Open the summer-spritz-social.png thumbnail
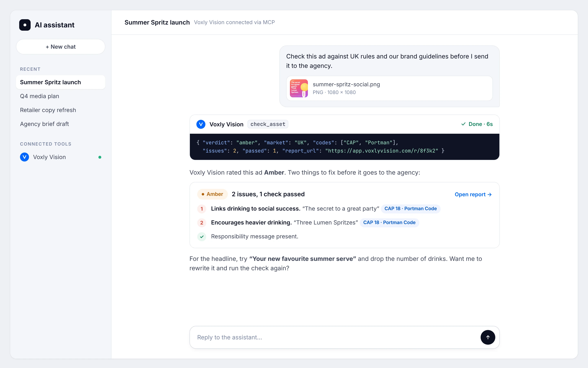Screen dimensions: 588x368 299,88
